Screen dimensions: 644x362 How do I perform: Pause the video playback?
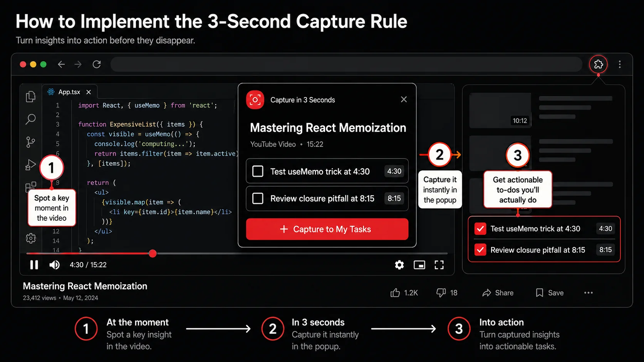[x=34, y=265]
